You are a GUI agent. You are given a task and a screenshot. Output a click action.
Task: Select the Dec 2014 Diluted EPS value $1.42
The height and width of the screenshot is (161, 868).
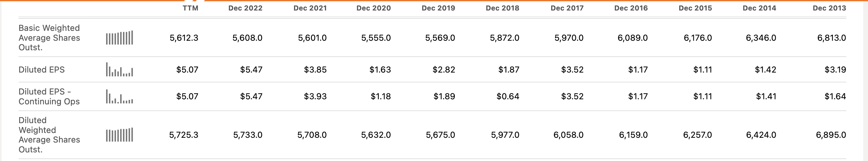[x=765, y=70]
